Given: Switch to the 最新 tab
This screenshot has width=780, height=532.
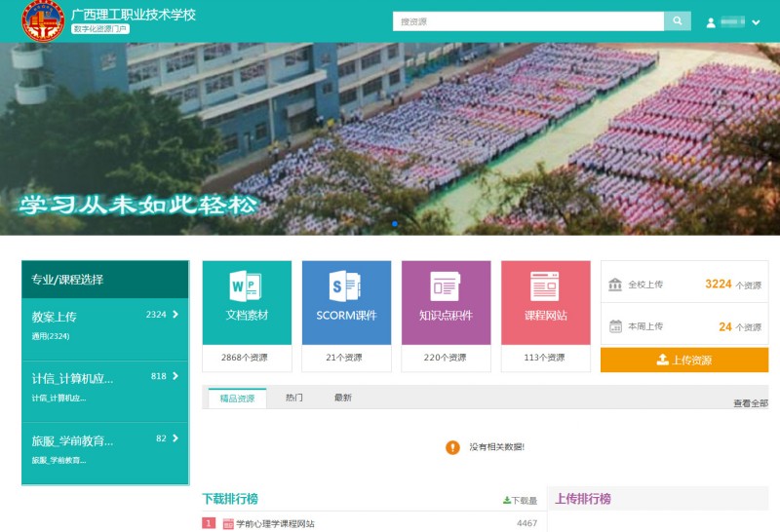Looking at the screenshot, I should [x=343, y=398].
